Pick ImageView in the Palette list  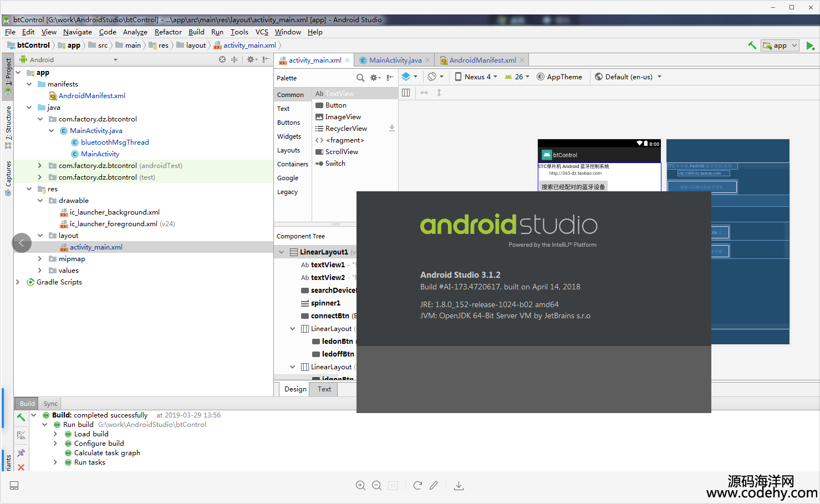[343, 117]
